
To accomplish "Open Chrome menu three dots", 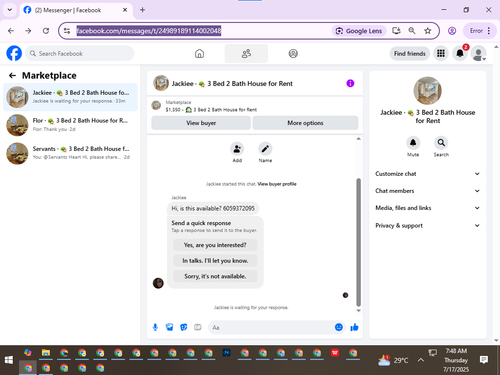I will coord(489,31).
